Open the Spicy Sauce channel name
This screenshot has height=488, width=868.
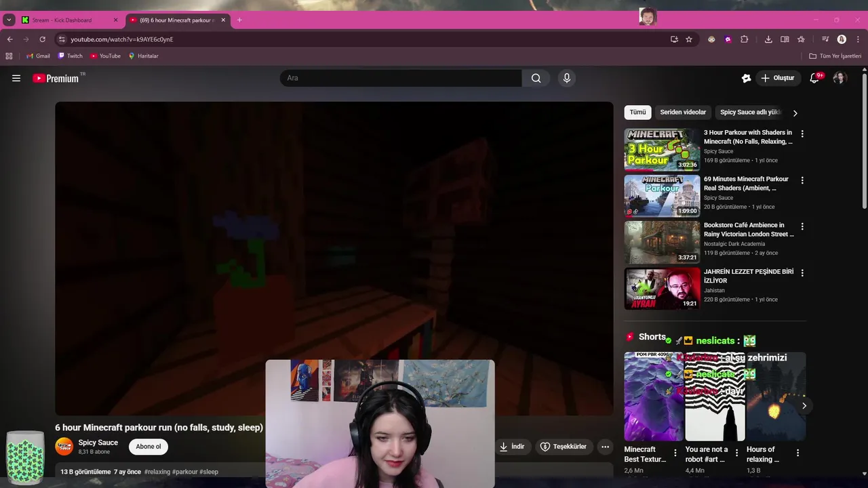(x=98, y=443)
